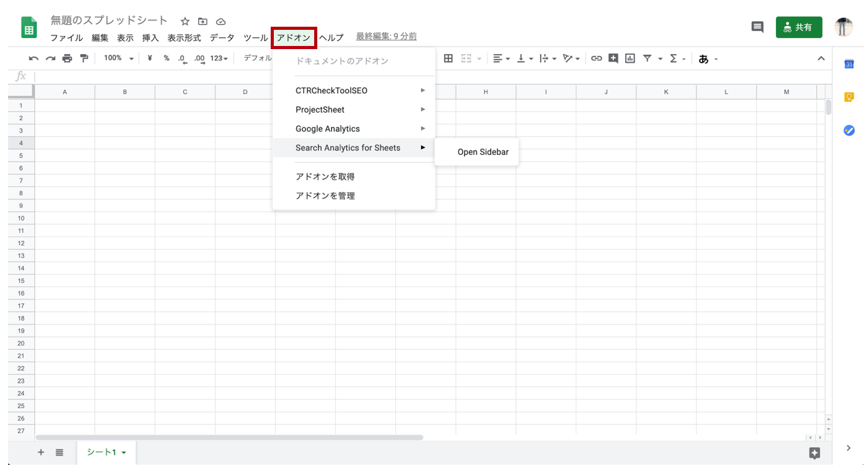Viewport: 868px width, 476px height.
Task: Redo the last undone action
Action: pyautogui.click(x=50, y=58)
